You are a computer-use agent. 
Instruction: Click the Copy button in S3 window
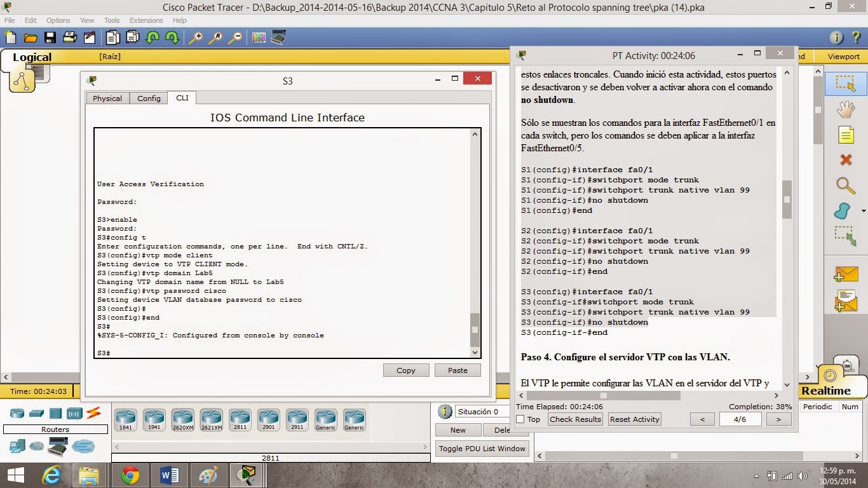coord(406,370)
